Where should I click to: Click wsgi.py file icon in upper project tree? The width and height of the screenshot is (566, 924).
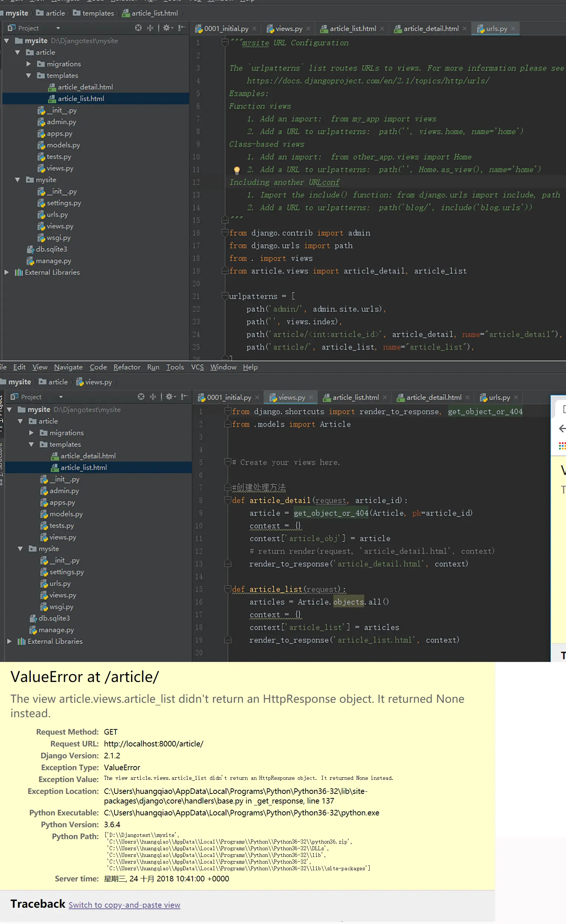(41, 238)
